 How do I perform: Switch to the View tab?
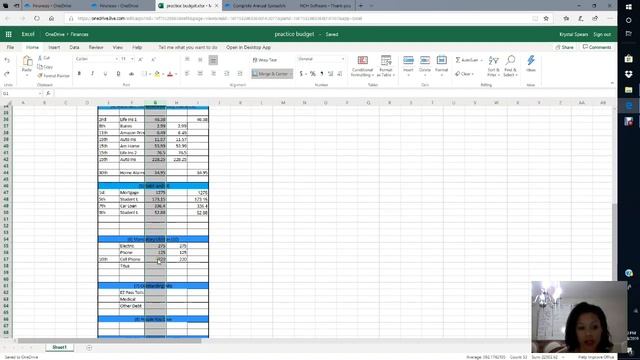coord(118,47)
